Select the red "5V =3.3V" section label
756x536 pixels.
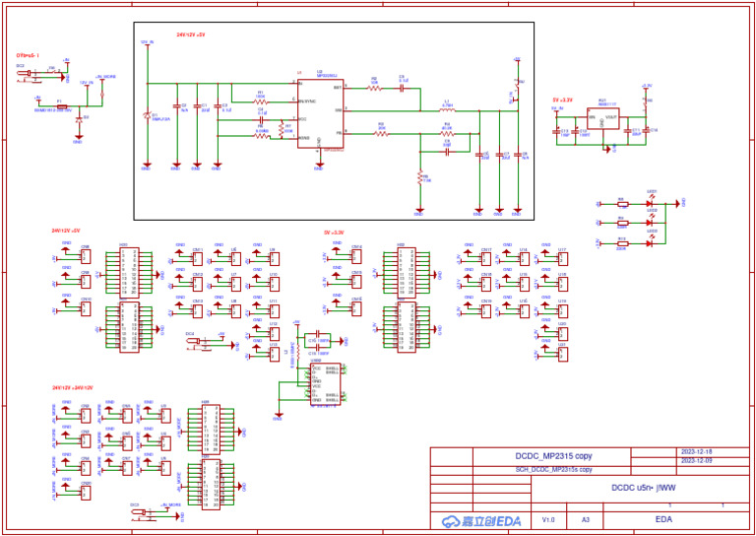(561, 100)
